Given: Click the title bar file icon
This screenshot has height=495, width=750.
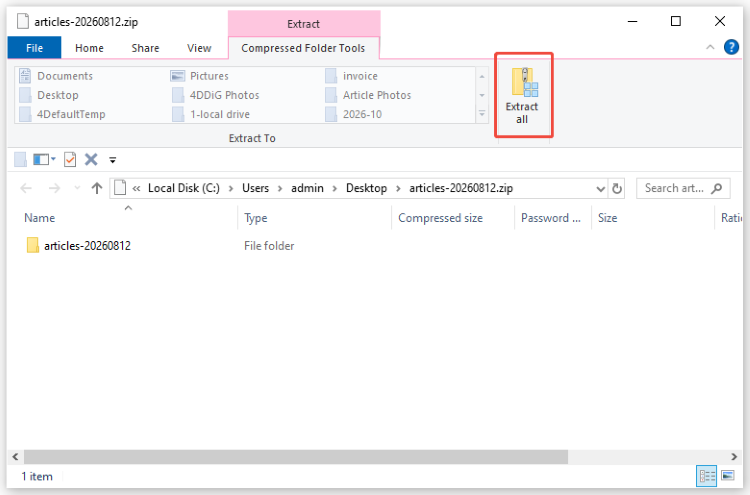Looking at the screenshot, I should point(22,22).
